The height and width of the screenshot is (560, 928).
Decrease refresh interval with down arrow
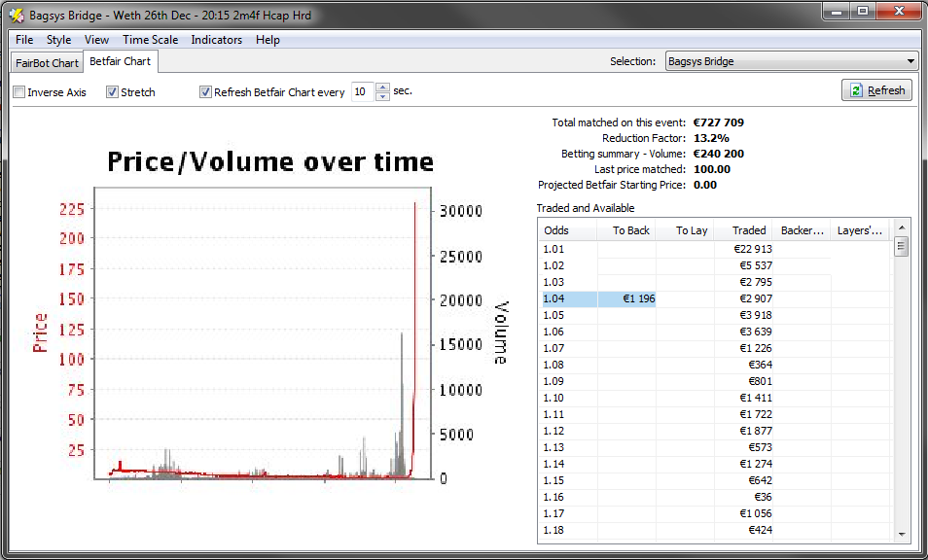383,96
